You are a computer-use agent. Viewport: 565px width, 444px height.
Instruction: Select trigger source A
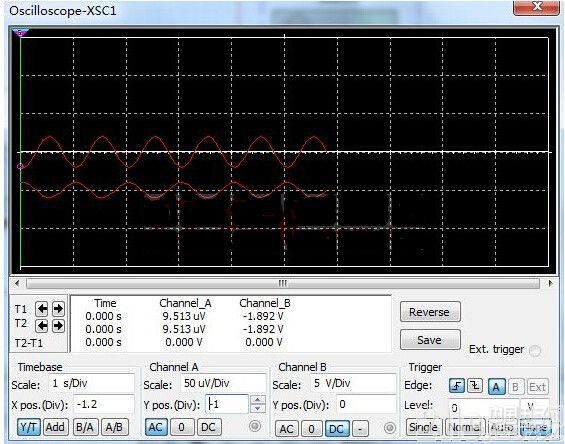pyautogui.click(x=497, y=387)
